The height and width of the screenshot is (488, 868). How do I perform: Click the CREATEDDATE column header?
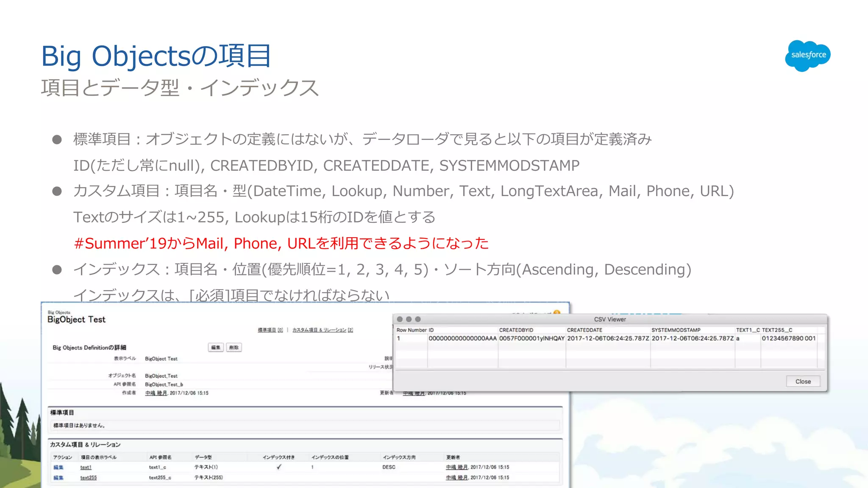pos(584,330)
